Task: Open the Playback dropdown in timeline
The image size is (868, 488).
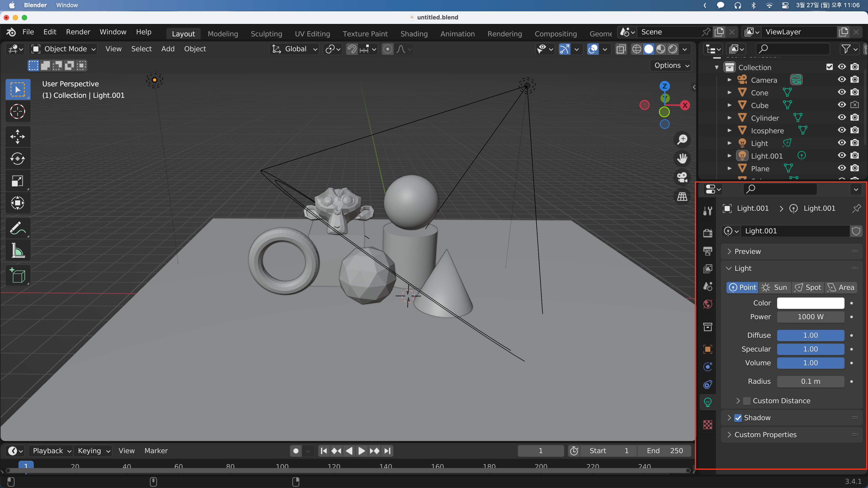Action: pyautogui.click(x=51, y=451)
